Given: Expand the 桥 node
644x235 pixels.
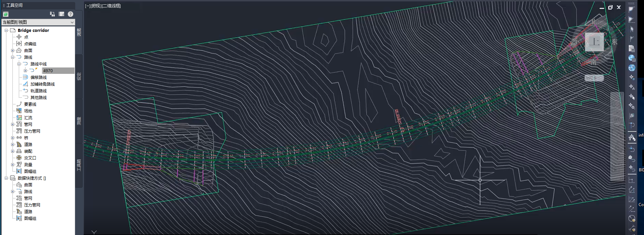Looking at the screenshot, I should (12, 138).
